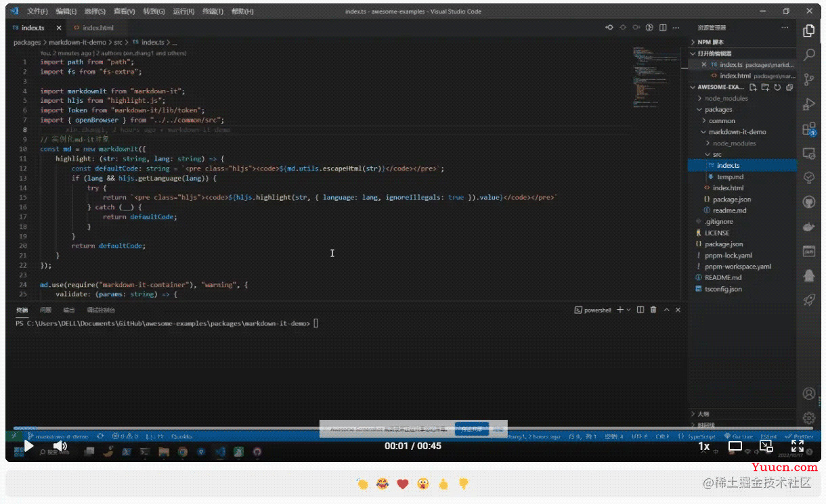This screenshot has height=504, width=826.
Task: Open the Extensions view
Action: pos(808,129)
